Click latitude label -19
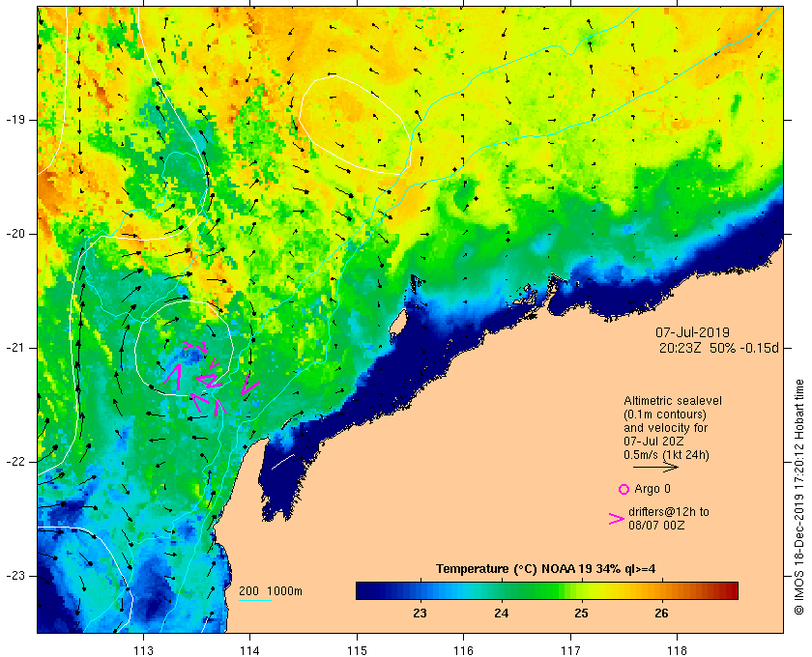812x657 pixels. point(15,120)
